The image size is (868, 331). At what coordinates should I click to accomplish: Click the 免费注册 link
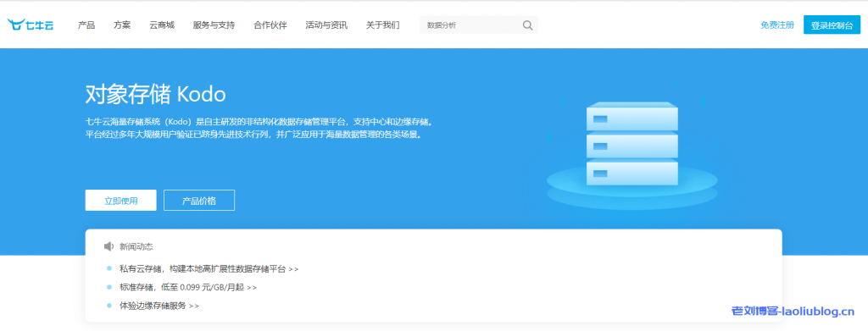[777, 25]
